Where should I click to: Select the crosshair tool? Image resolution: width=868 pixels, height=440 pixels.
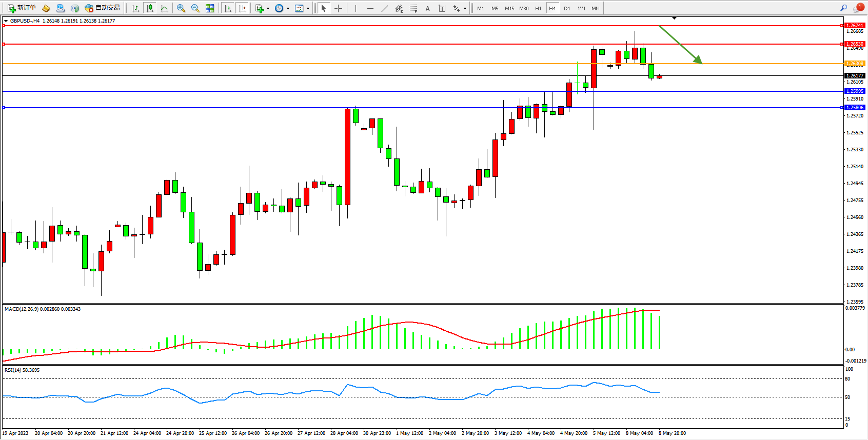(x=338, y=8)
